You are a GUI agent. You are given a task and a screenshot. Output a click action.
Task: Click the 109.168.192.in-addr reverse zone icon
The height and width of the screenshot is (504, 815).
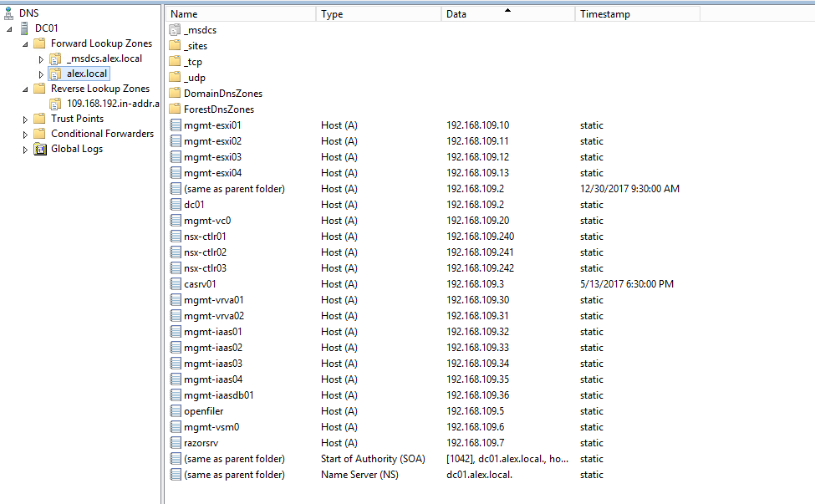pos(55,104)
